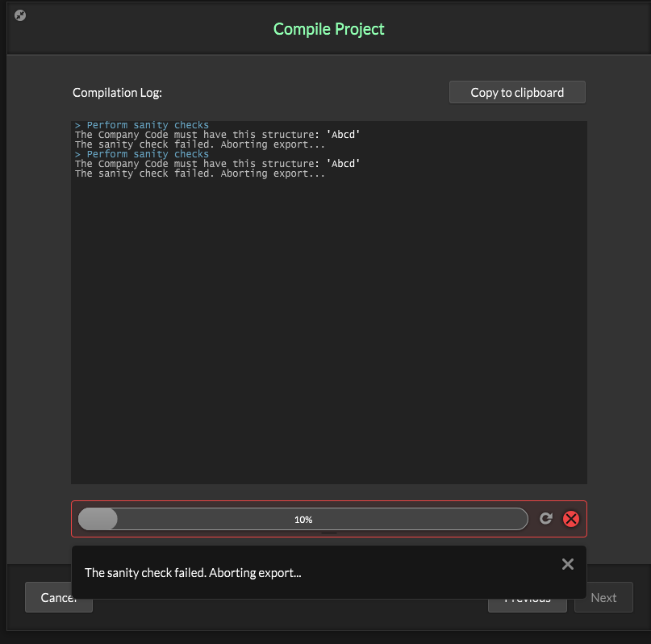Viewport: 651px width, 644px height.
Task: Click the red abort compilation icon
Action: (x=571, y=519)
